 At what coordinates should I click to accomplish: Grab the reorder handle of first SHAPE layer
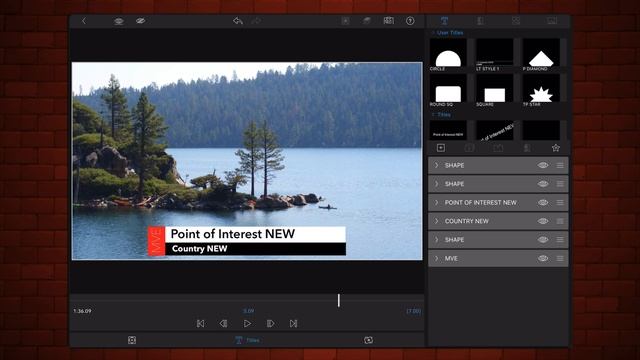[560, 165]
